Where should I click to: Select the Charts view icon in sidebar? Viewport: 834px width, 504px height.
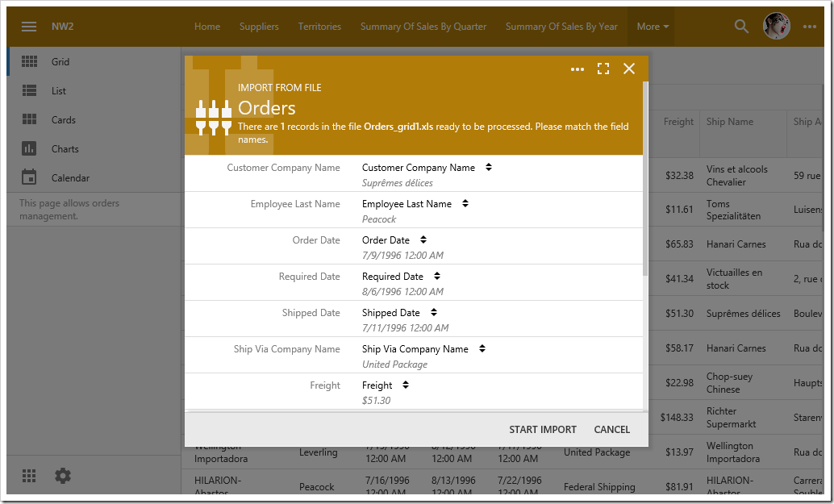click(29, 148)
